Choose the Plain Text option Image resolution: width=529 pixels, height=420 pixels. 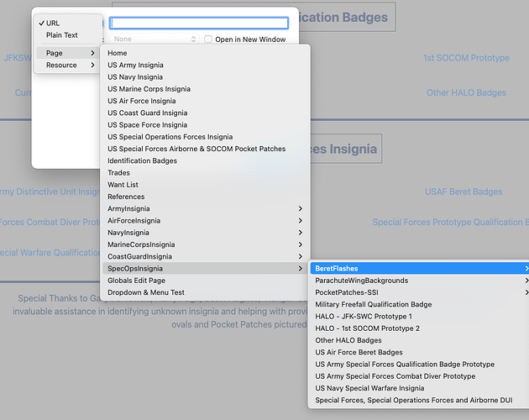click(x=62, y=35)
